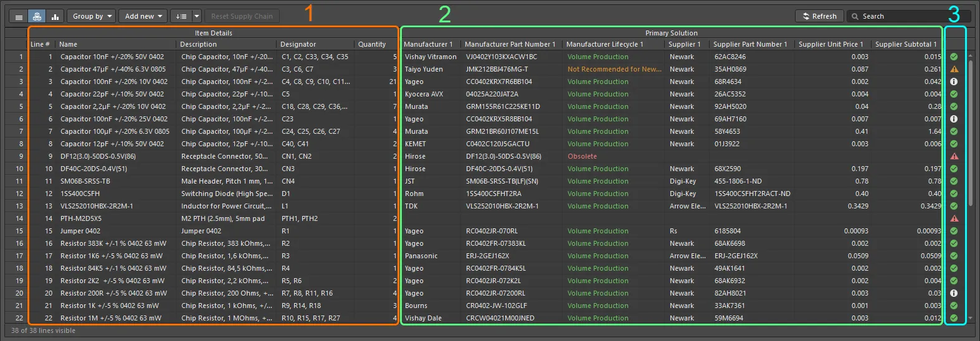Screen dimensions: 980x341
Task: Sort by Supplier Part Number 1 header
Action: (x=753, y=44)
